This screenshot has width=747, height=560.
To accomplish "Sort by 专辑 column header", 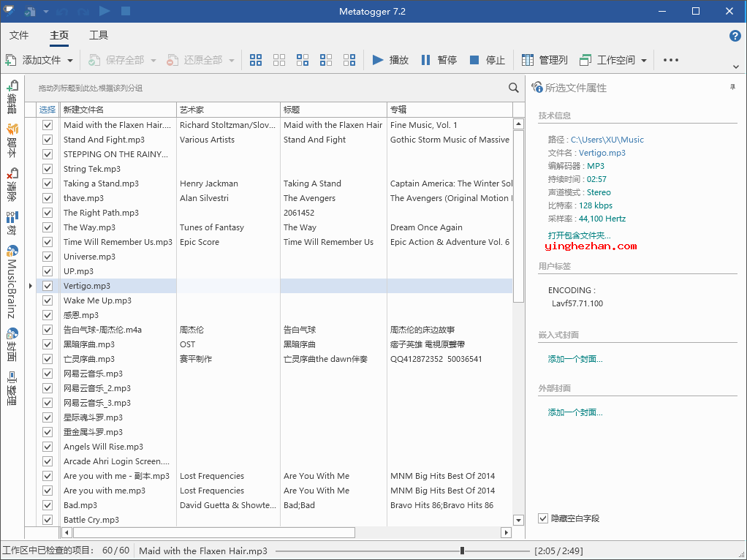I will [450, 110].
